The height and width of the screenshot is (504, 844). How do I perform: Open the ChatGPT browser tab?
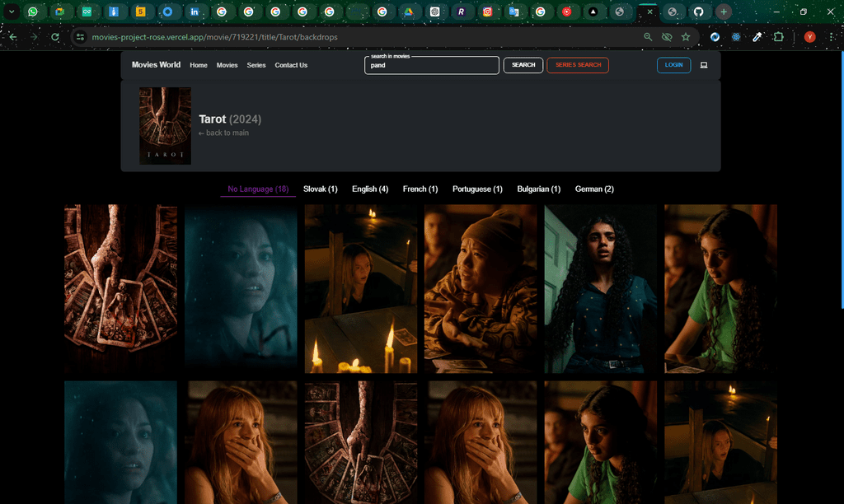[435, 12]
